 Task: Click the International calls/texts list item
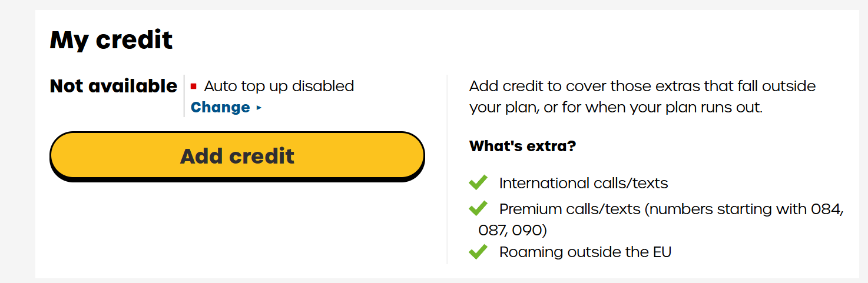[584, 183]
